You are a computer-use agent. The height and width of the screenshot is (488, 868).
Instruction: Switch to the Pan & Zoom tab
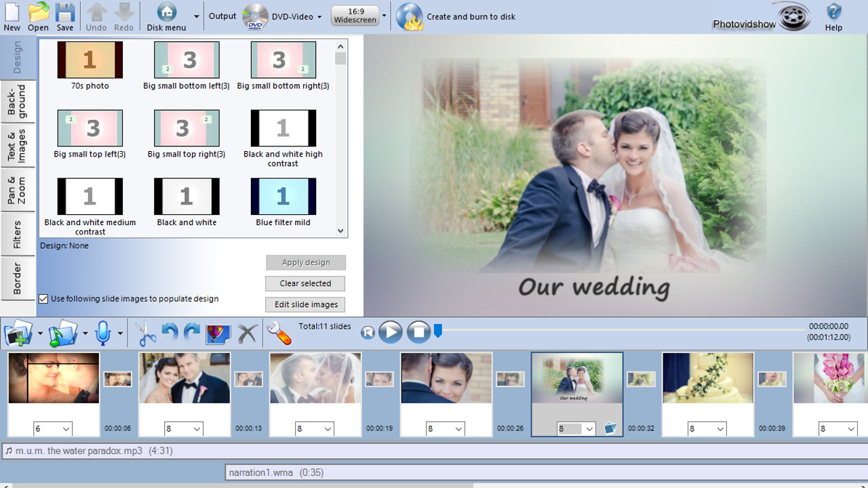click(18, 188)
